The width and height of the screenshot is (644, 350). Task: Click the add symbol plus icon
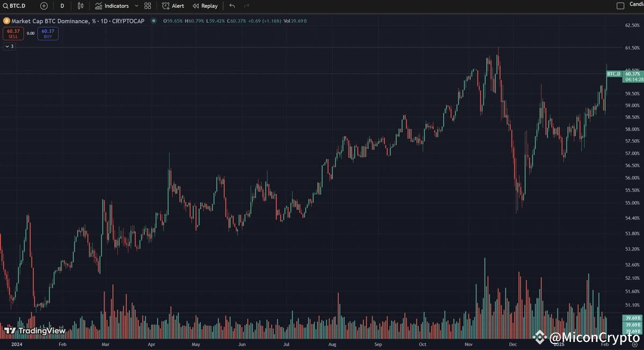(x=44, y=6)
